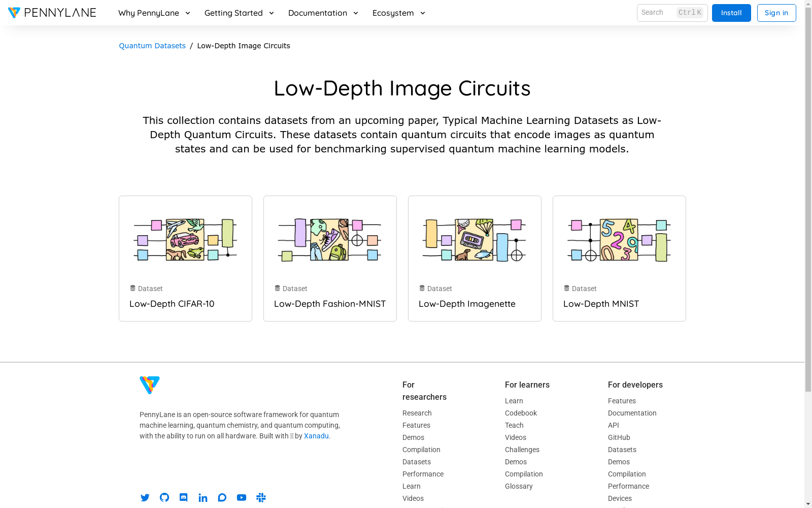This screenshot has width=812, height=508.
Task: Open the Low-Depth Fashion-MNIST circuit thumbnail
Action: coord(330,240)
